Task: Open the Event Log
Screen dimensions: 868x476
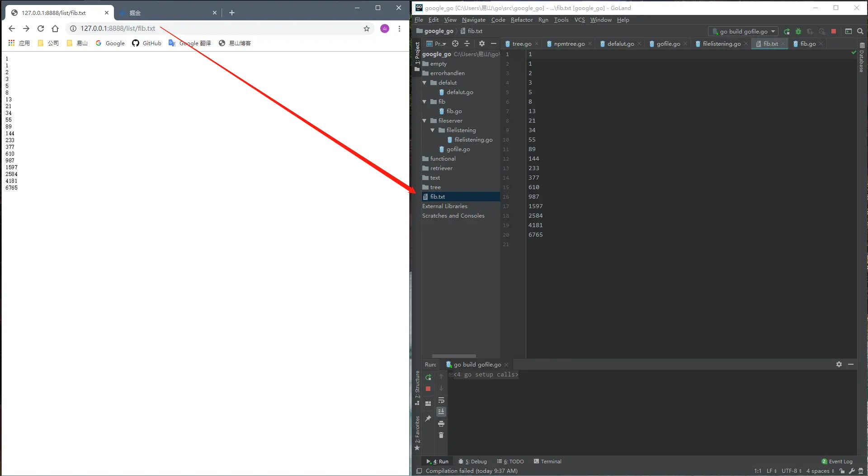Action: (837, 462)
